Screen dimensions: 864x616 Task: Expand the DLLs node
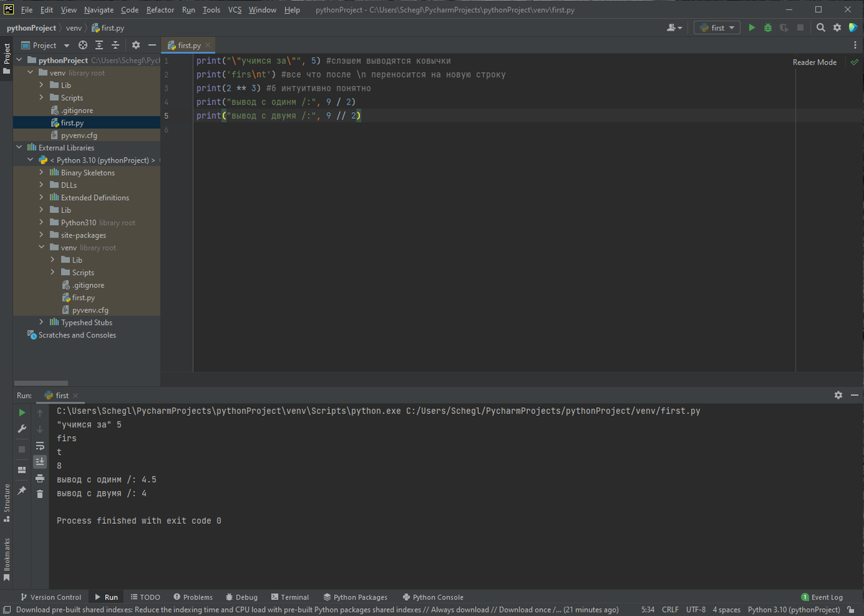click(x=42, y=185)
